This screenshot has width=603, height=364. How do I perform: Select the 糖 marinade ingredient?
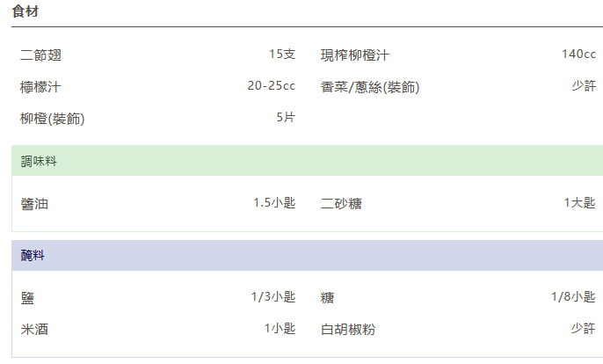click(327, 298)
